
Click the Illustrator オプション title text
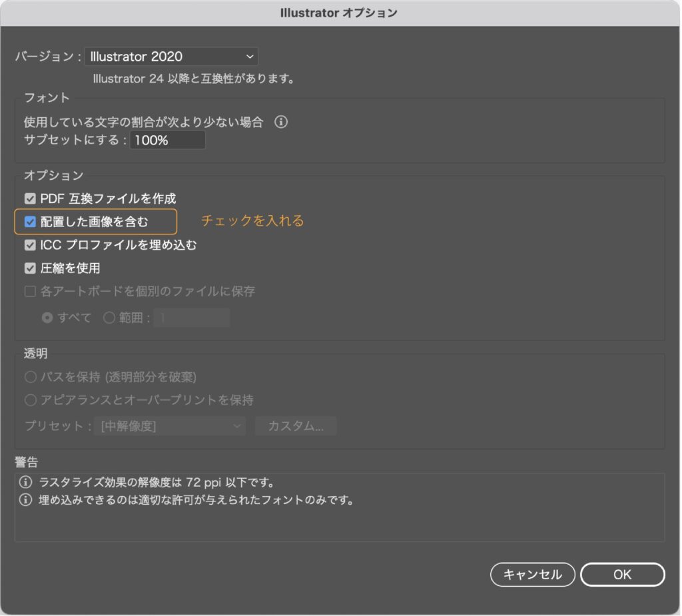point(339,13)
